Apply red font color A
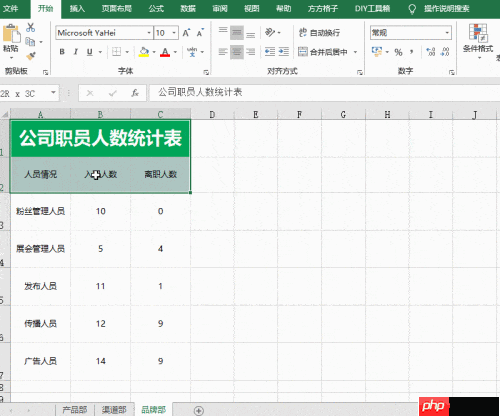Screen dimensions: 500x416 click(x=165, y=52)
